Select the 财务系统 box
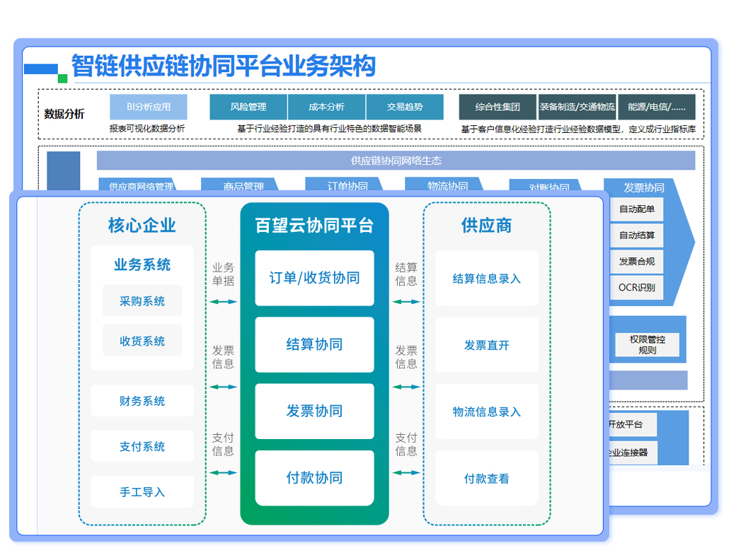731x560 pixels. pyautogui.click(x=142, y=401)
